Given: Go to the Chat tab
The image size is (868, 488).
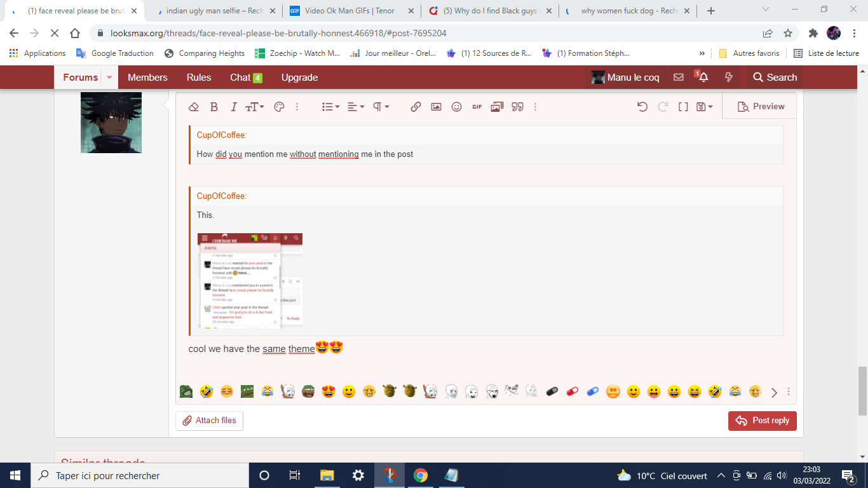Looking at the screenshot, I should [245, 77].
